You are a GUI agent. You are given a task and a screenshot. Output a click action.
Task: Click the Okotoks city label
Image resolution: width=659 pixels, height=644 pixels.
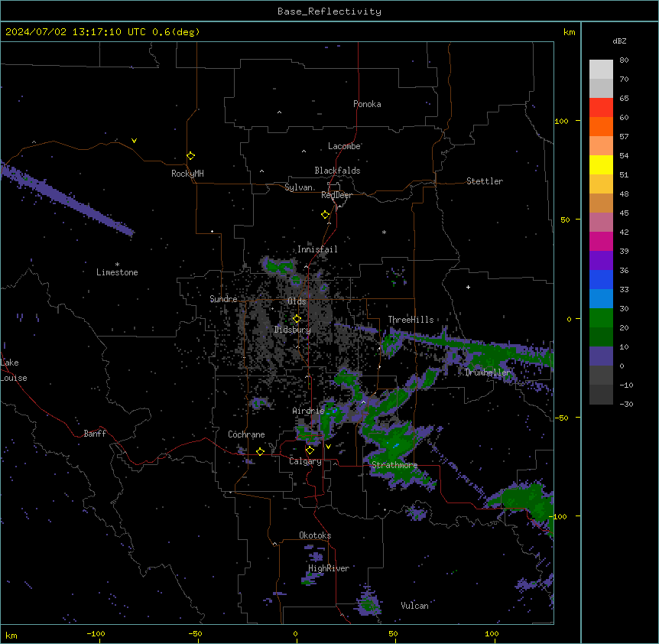(x=315, y=535)
